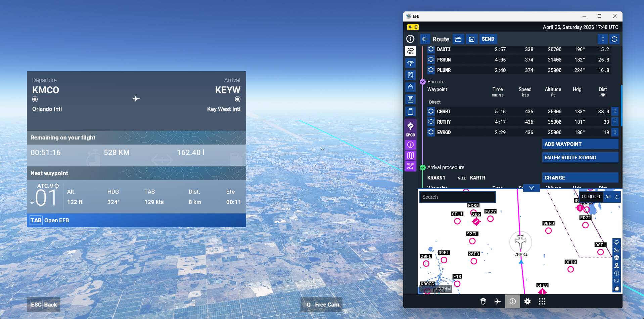
Task: Save the current route
Action: click(x=471, y=39)
